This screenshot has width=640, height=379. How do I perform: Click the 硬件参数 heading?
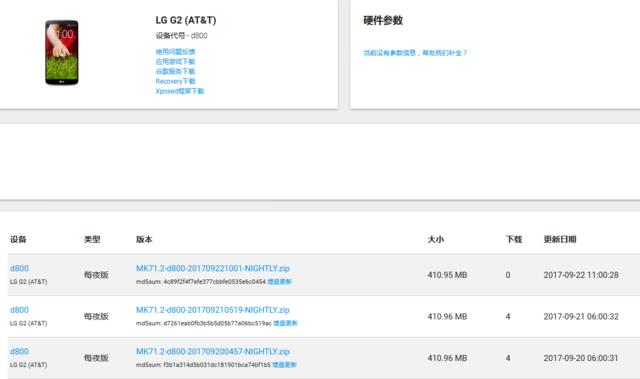pyautogui.click(x=383, y=20)
